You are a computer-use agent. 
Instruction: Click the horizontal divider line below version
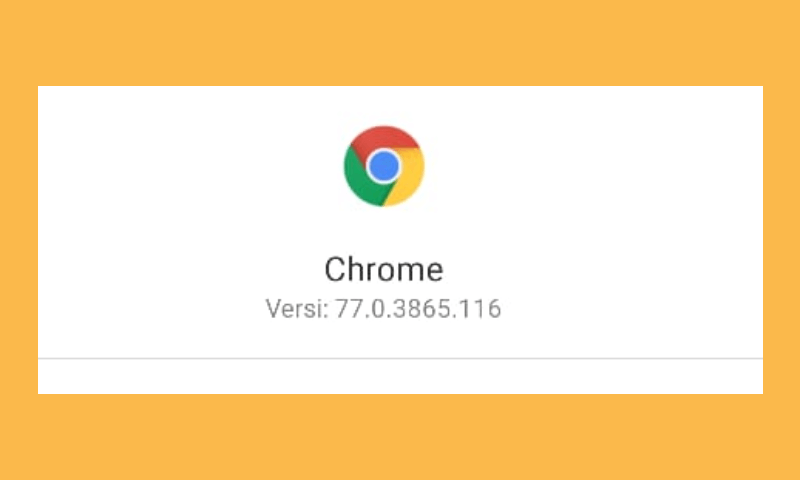tap(401, 359)
